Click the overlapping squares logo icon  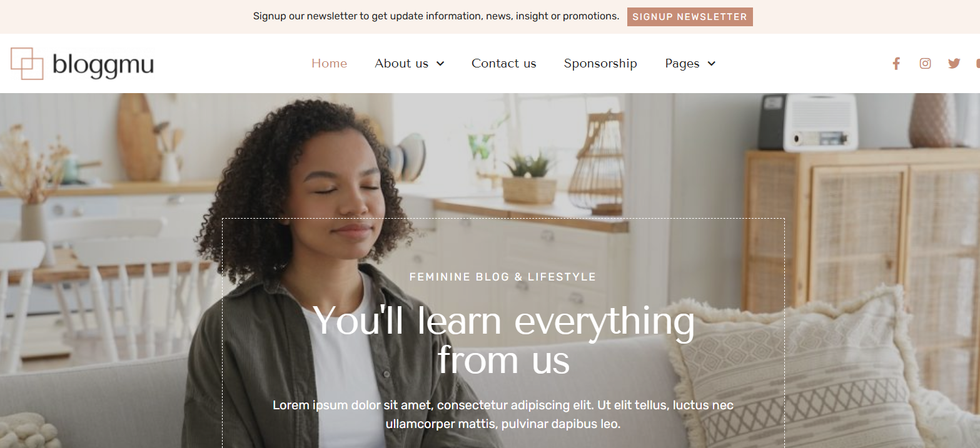pos(27,63)
